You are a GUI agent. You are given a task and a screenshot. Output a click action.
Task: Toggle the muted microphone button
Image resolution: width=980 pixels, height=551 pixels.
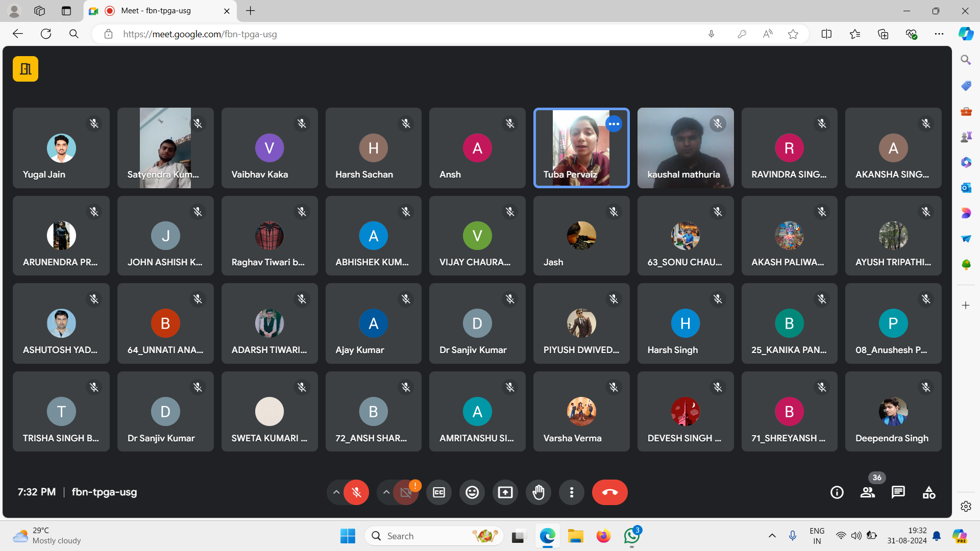(x=356, y=492)
